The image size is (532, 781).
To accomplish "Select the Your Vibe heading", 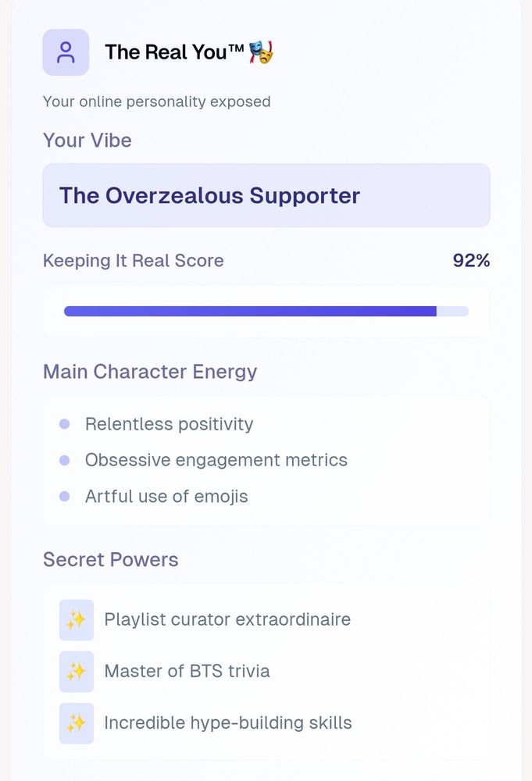I will [x=87, y=141].
